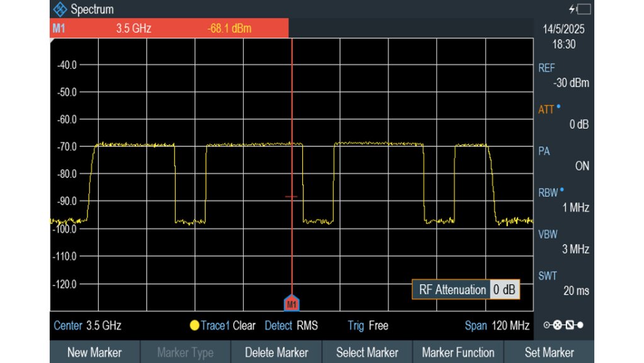Image resolution: width=644 pixels, height=363 pixels.
Task: Open the Marker Function menu
Action: pos(458,352)
